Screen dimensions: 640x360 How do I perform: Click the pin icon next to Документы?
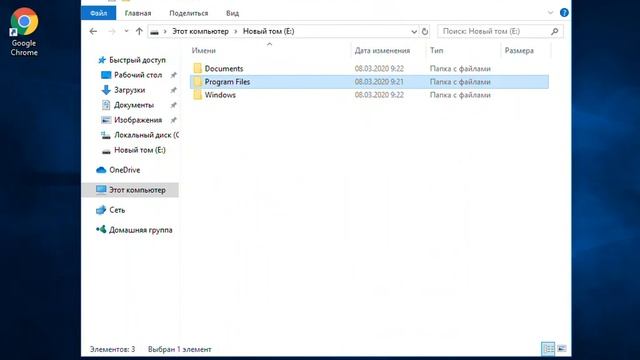[173, 105]
